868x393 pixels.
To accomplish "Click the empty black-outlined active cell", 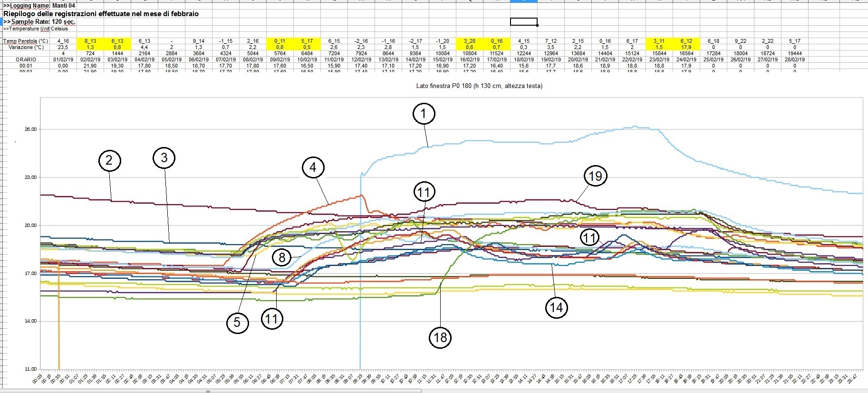I will 523,22.
